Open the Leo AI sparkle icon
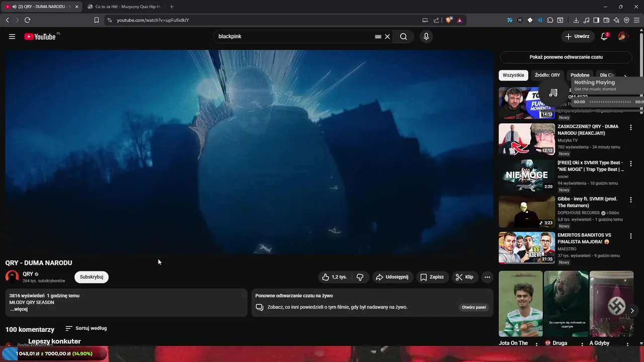This screenshot has height=362, width=644. coord(616,20)
